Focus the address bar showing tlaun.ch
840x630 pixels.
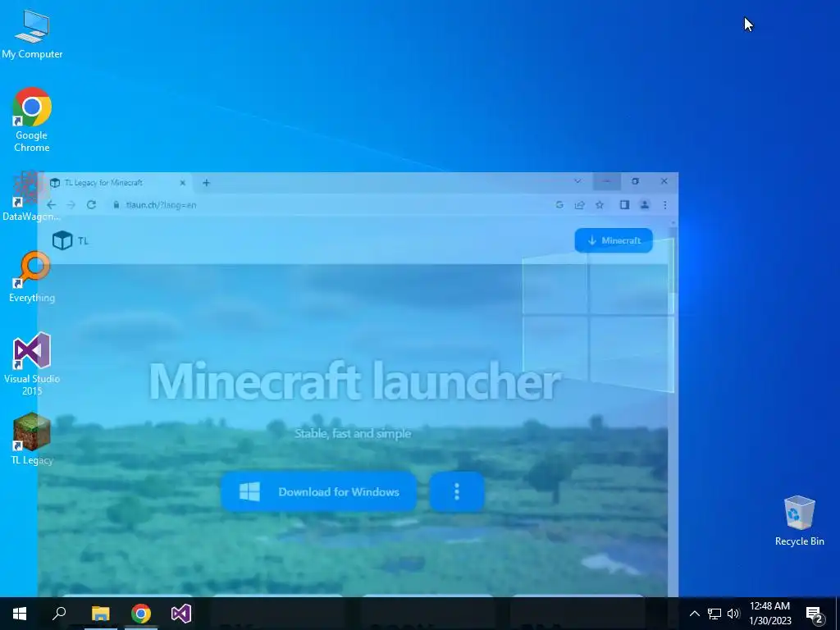(332, 204)
